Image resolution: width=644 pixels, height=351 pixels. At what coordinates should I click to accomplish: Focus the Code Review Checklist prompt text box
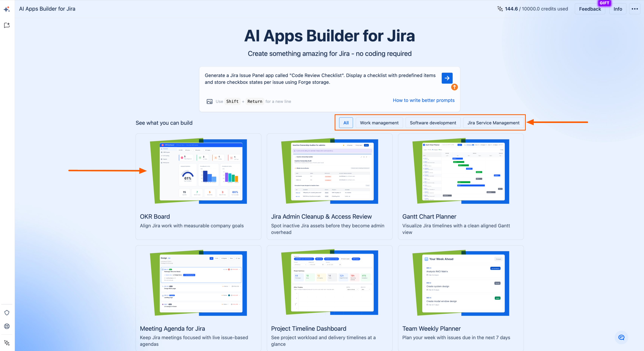tap(320, 79)
